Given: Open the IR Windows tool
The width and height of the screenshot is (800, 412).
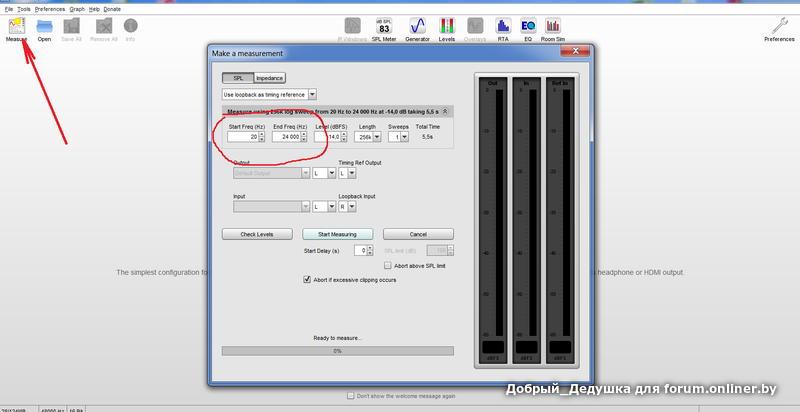Looking at the screenshot, I should coord(352,25).
